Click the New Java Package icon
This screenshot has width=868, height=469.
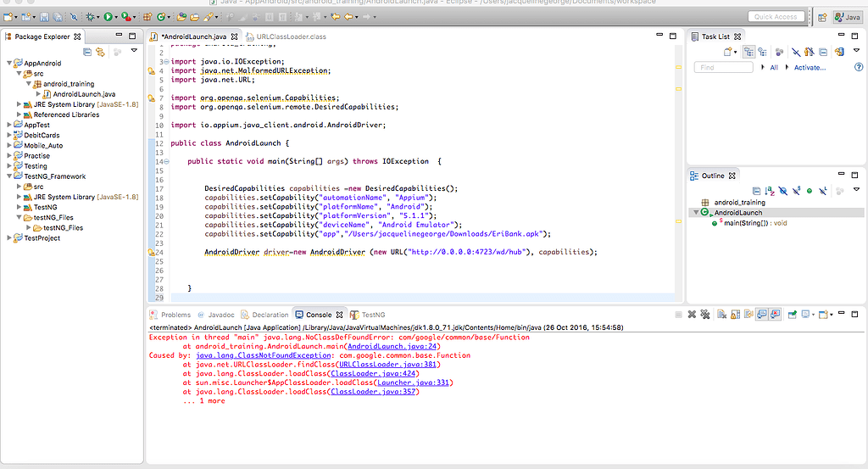click(x=147, y=17)
